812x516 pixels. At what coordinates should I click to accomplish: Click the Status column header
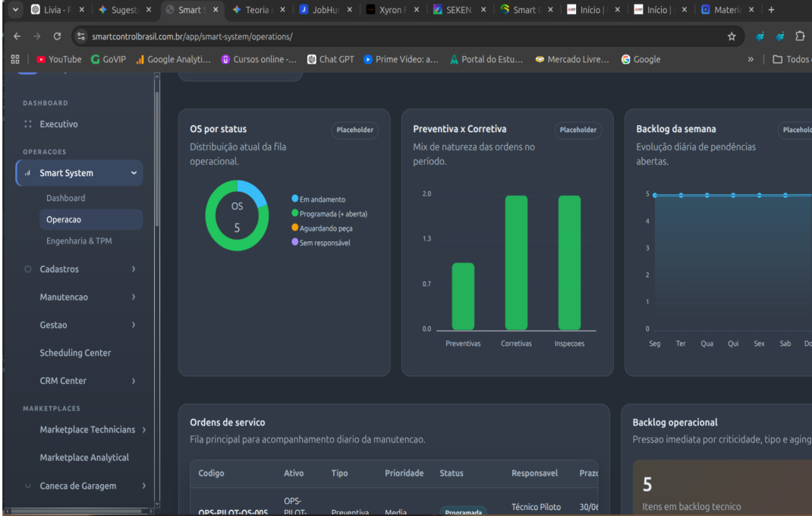[452, 473]
